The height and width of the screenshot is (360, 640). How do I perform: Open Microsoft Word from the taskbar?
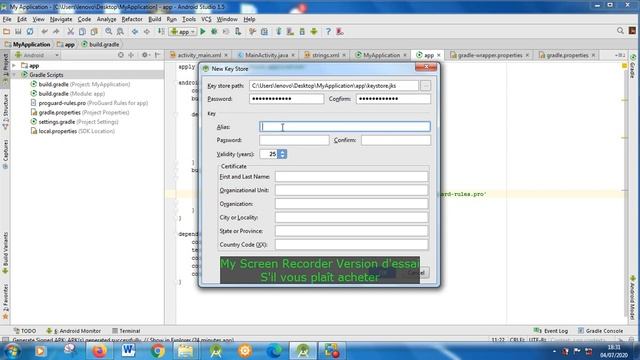pyautogui.click(x=128, y=351)
